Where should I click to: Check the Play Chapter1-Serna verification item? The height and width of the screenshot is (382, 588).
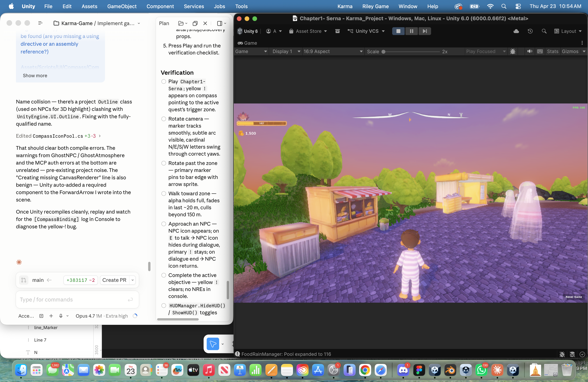coord(164,81)
